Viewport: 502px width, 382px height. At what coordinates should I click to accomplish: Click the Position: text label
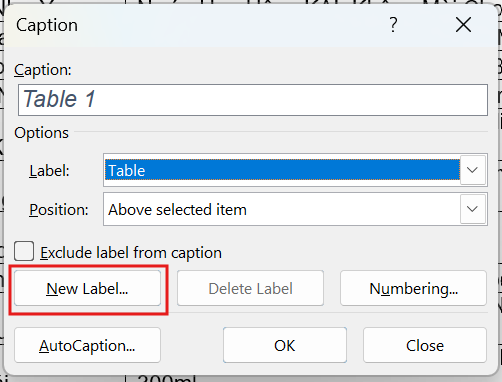(59, 210)
